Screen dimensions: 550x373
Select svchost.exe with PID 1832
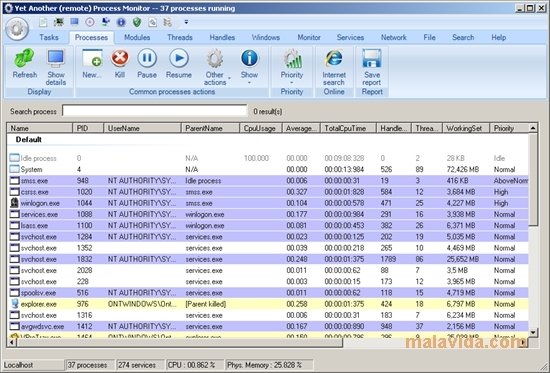coord(268,259)
